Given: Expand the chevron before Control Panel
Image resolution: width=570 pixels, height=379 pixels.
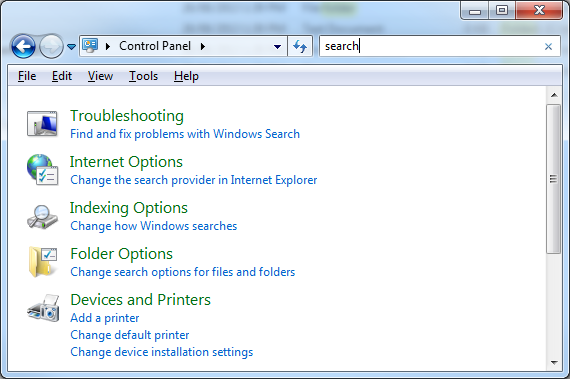Looking at the screenshot, I should [108, 46].
